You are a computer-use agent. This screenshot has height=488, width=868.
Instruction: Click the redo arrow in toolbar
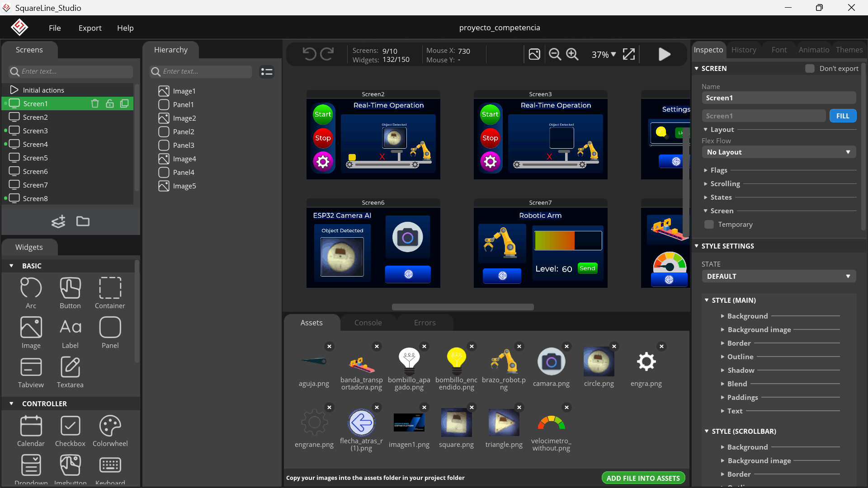327,54
